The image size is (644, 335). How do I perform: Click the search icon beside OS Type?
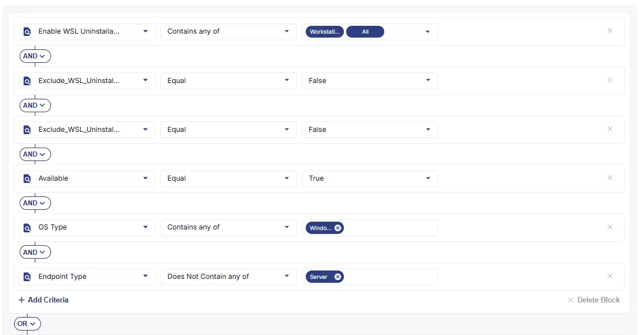point(27,228)
